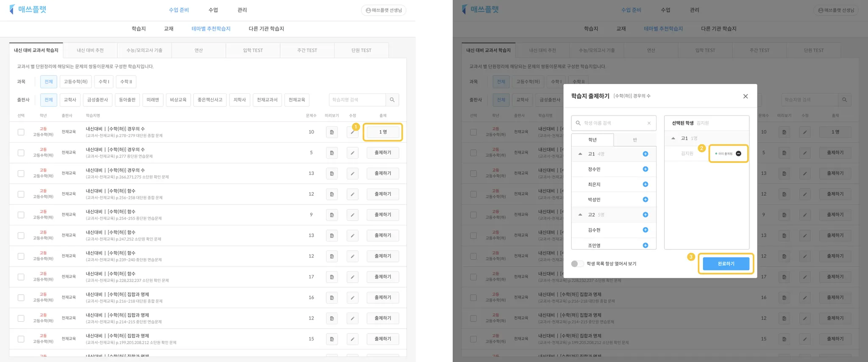
Task: Preview the p.254~255 worksheet on the left page
Action: pos(332,215)
